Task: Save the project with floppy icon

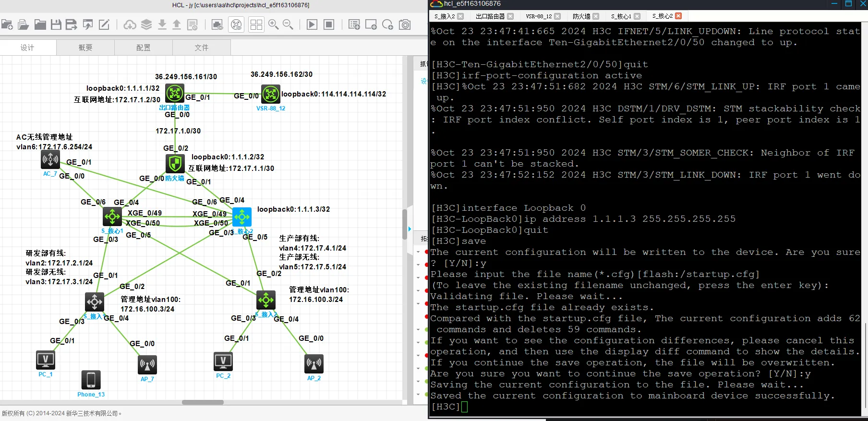Action: coord(56,24)
